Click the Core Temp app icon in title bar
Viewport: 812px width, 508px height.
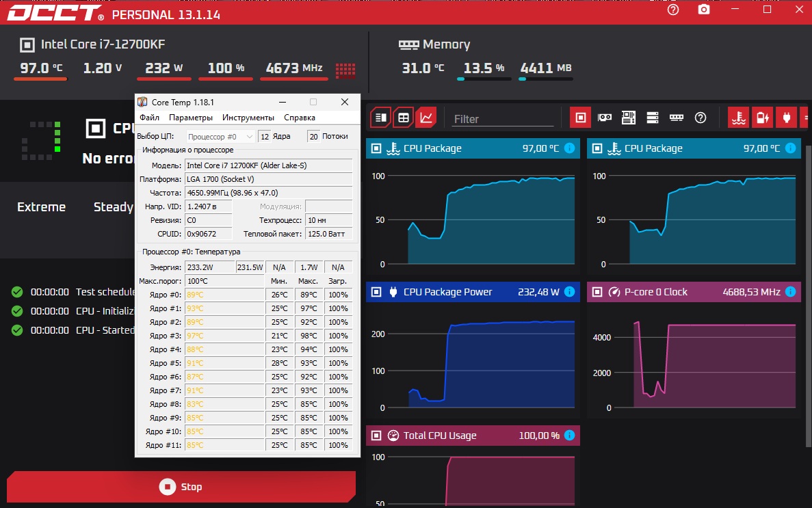pos(142,102)
